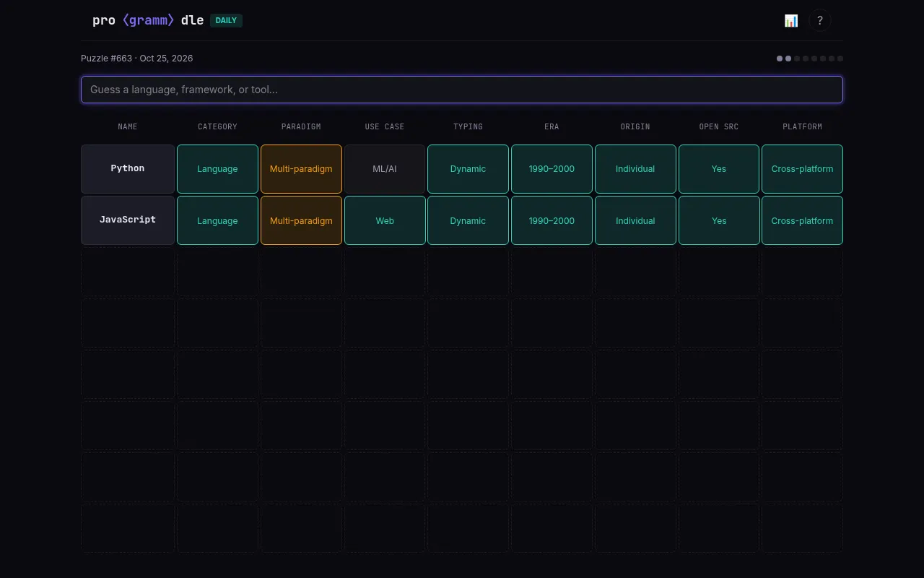Click the DAILY mode badge

[226, 20]
